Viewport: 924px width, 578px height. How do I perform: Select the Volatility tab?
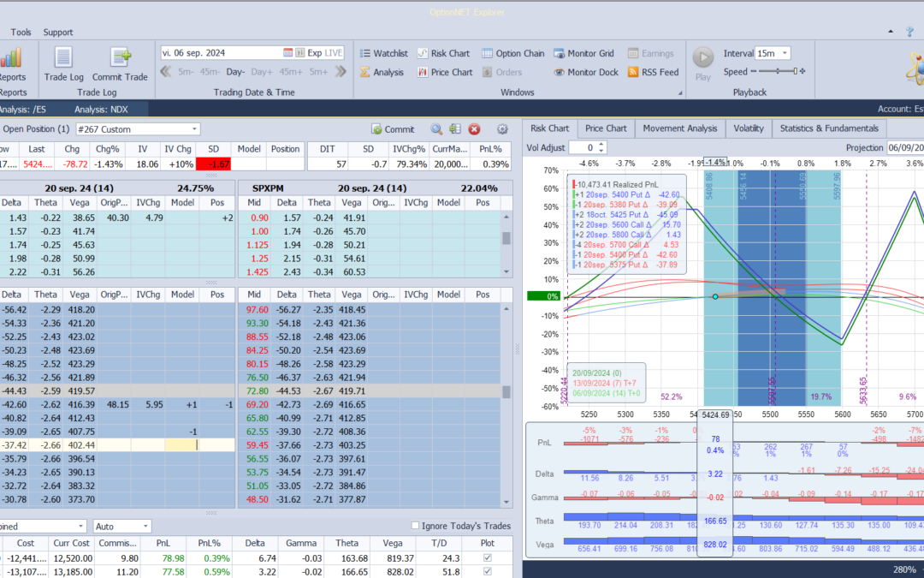tap(749, 128)
